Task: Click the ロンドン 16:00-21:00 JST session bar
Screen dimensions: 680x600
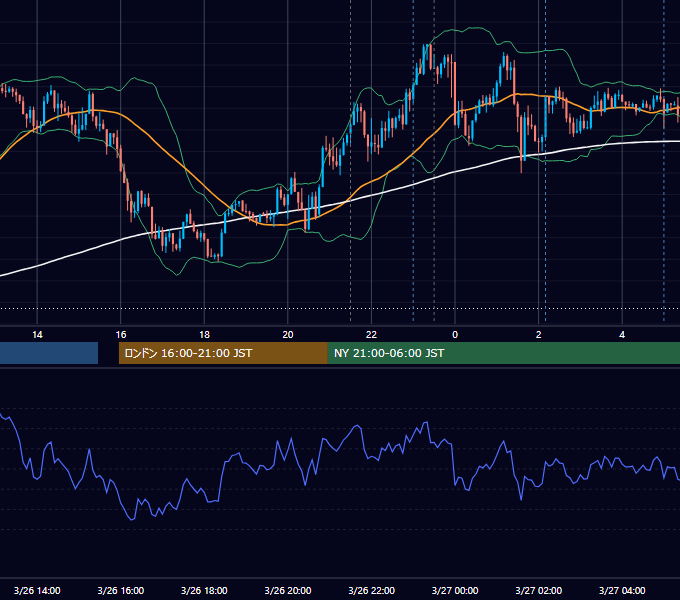Action: [x=223, y=353]
